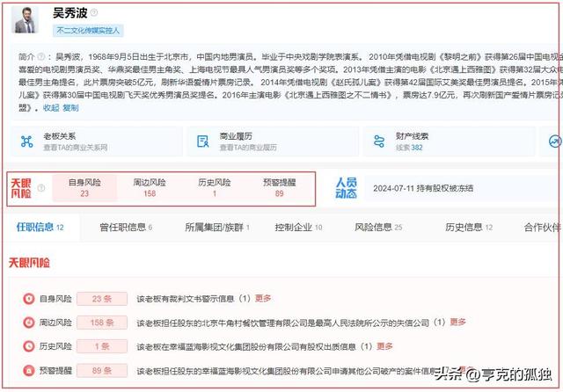The height and width of the screenshot is (392, 563).
Task: Select 周边风险 158 in risk bar
Action: [150, 188]
